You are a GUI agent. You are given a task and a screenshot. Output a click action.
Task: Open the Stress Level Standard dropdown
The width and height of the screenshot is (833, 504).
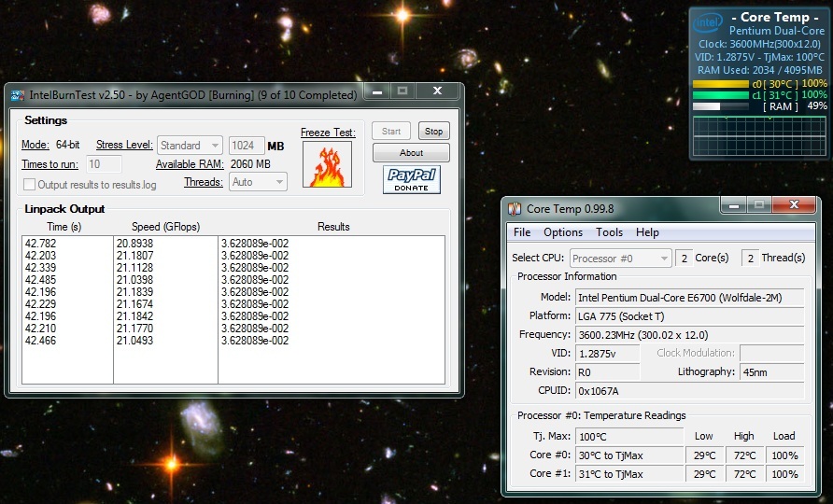pyautogui.click(x=190, y=145)
